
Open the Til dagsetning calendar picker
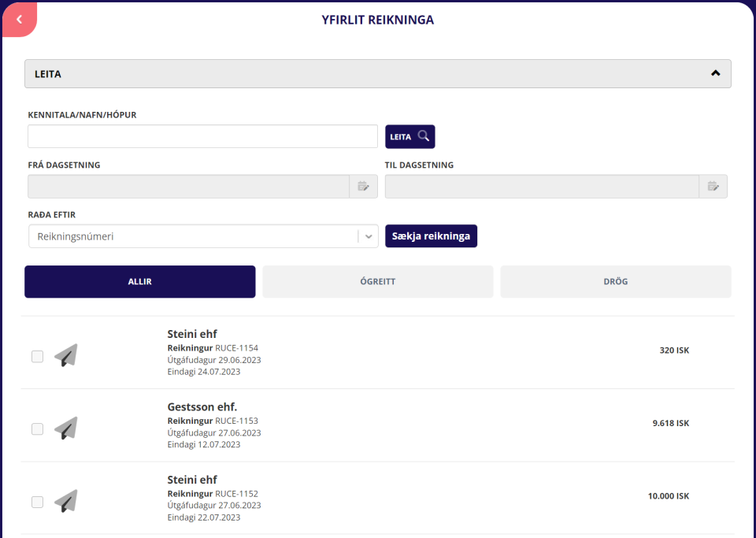point(713,187)
